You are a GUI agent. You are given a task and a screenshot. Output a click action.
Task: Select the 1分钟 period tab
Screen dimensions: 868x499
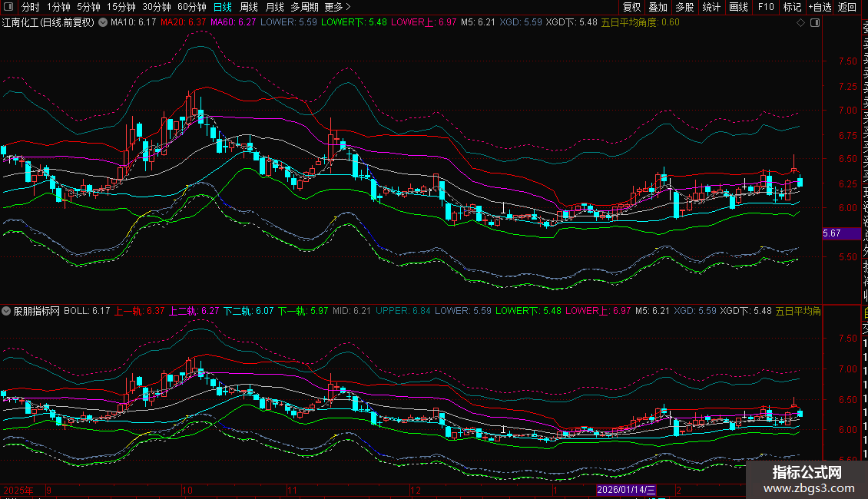[x=58, y=7]
